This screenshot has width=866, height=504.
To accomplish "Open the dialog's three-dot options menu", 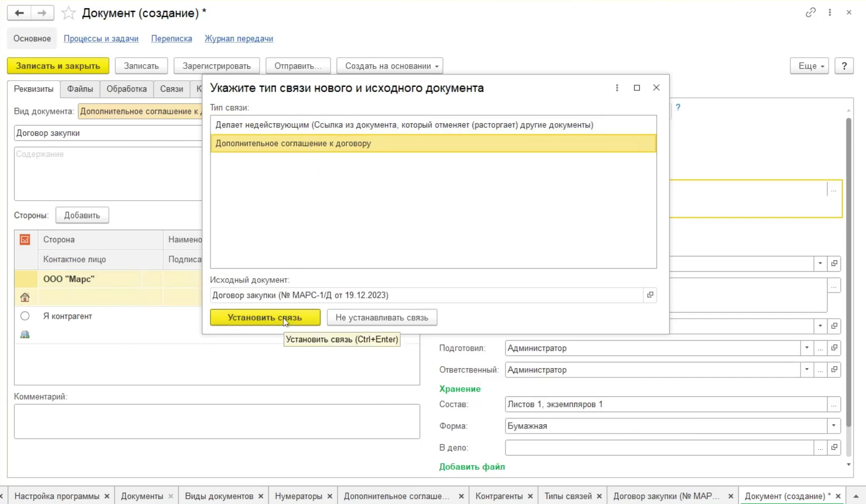I will coord(617,88).
